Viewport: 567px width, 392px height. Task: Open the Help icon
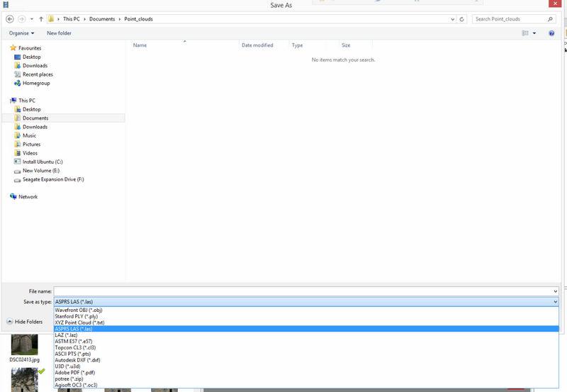551,33
